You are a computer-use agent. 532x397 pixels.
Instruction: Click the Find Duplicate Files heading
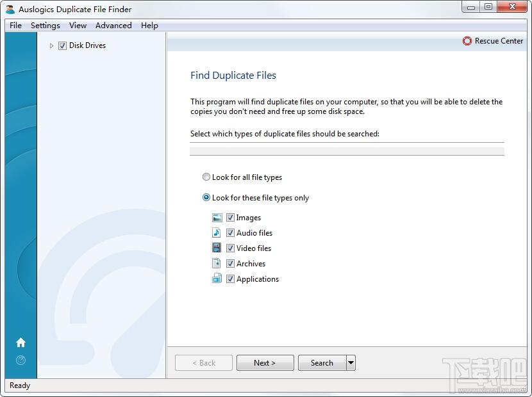tap(233, 76)
